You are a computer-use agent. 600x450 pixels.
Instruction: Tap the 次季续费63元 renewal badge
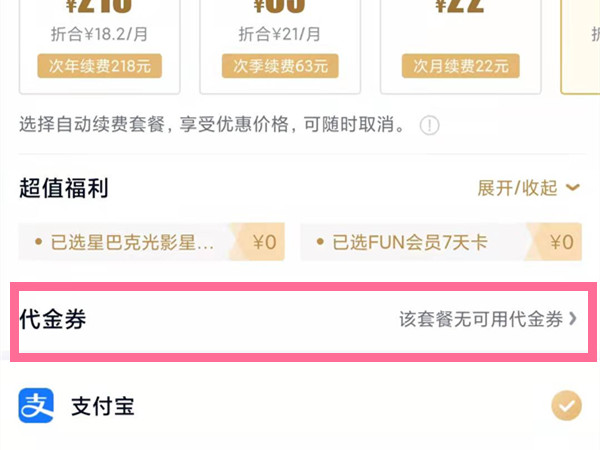tap(281, 67)
